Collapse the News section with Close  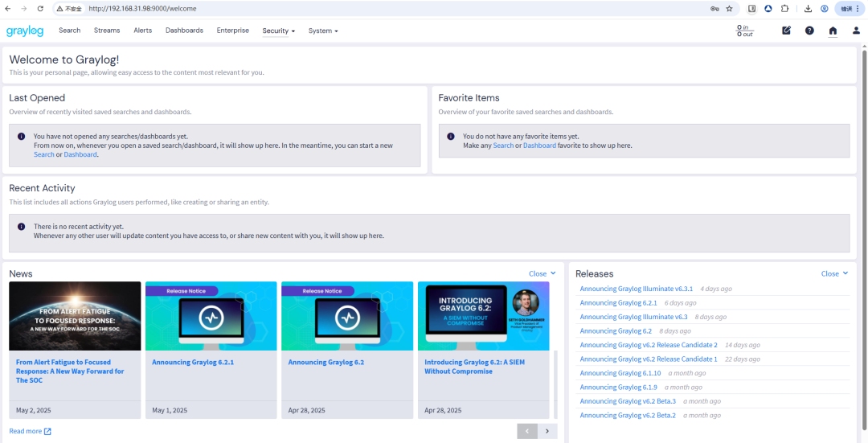coord(542,273)
